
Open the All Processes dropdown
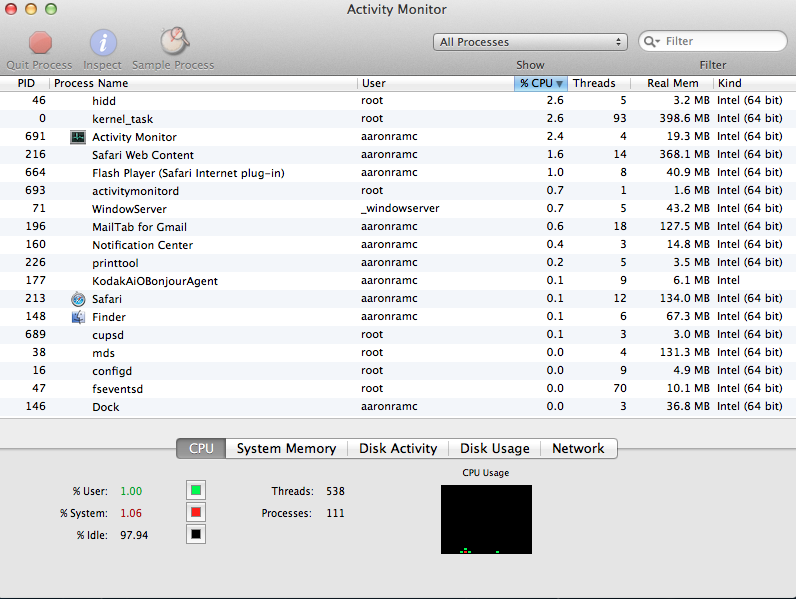point(530,42)
